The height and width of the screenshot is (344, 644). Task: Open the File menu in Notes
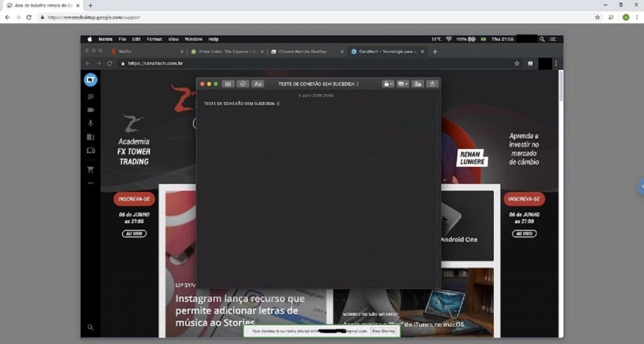point(123,39)
